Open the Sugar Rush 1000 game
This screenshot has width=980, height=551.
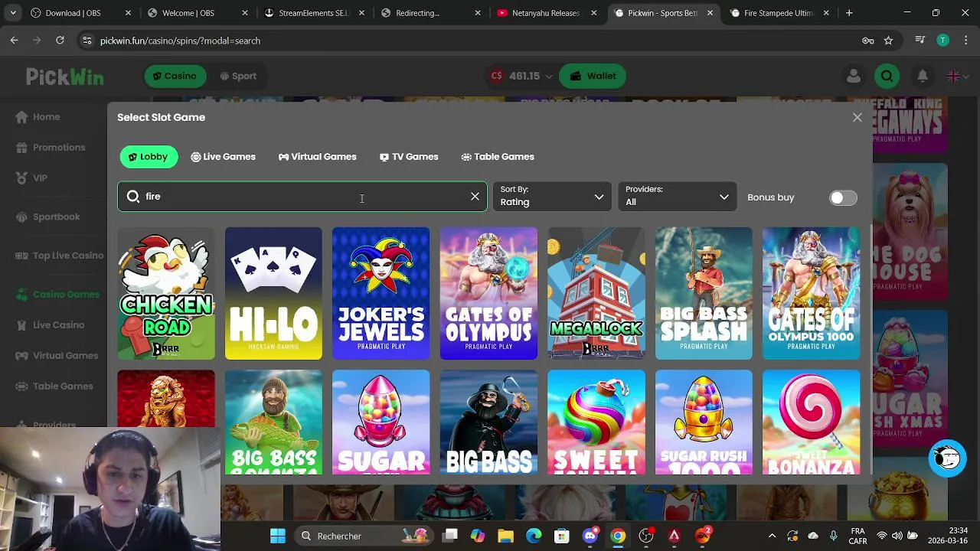[x=704, y=422]
